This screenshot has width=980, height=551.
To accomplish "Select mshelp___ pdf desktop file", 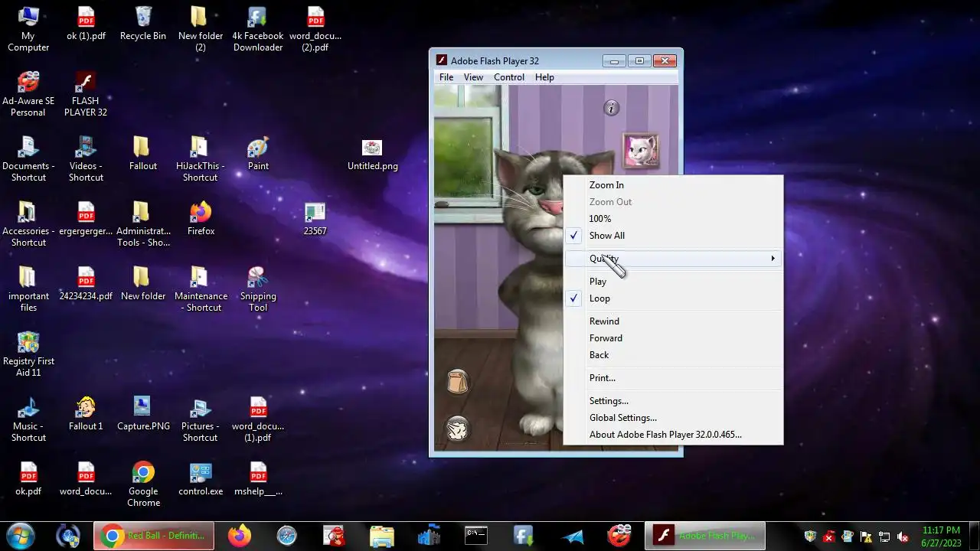I will 258,480.
